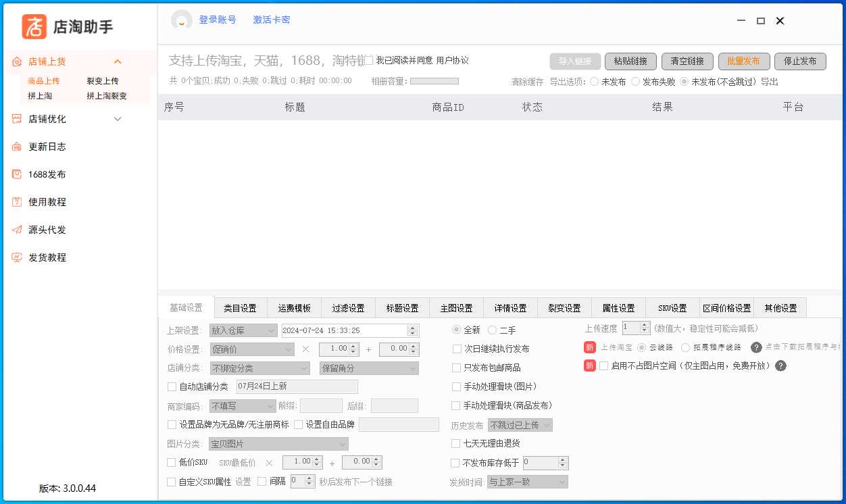Select the 二手 radio button
The height and width of the screenshot is (504, 846).
492,330
